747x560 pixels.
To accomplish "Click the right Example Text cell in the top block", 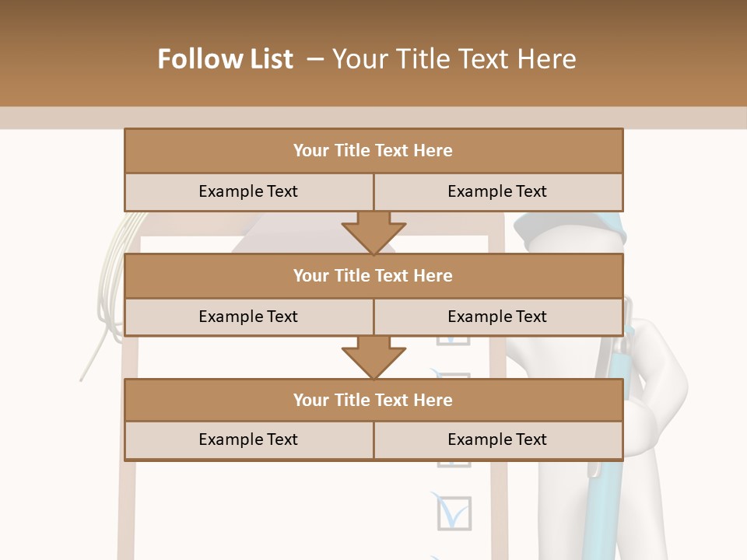I will pos(497,191).
